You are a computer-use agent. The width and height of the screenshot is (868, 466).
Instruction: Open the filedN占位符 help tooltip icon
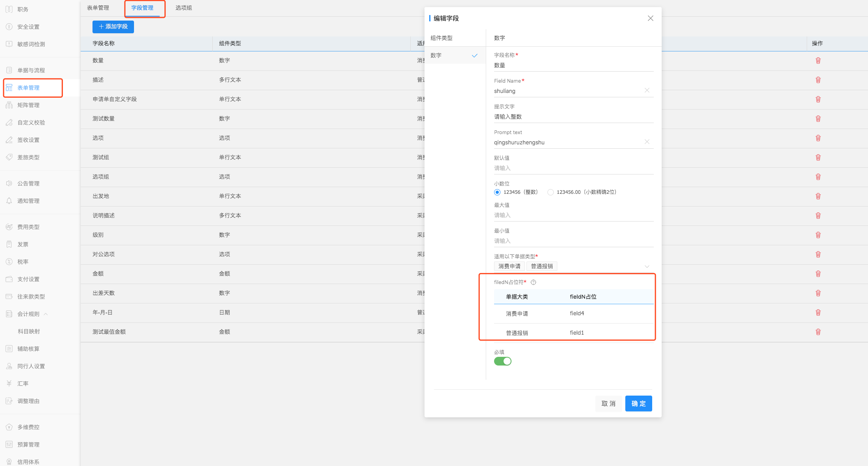coord(534,282)
